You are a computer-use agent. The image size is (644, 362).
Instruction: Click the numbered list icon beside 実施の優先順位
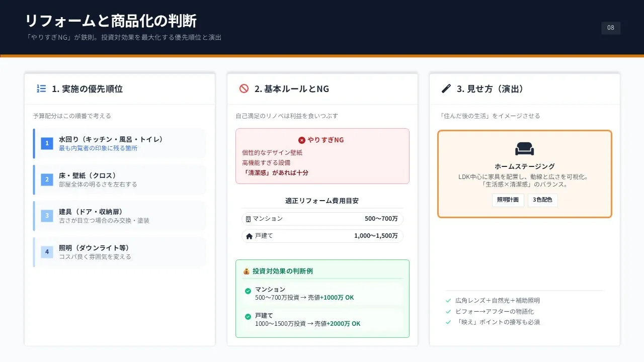coord(41,89)
